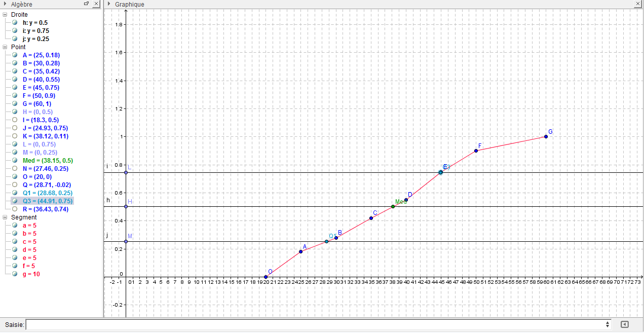Click point F on the red curve
644x333 pixels.
coord(476,151)
